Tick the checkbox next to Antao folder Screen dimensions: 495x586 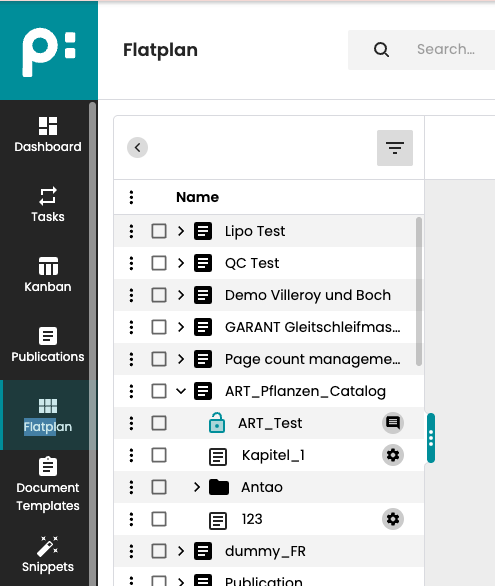tap(159, 487)
